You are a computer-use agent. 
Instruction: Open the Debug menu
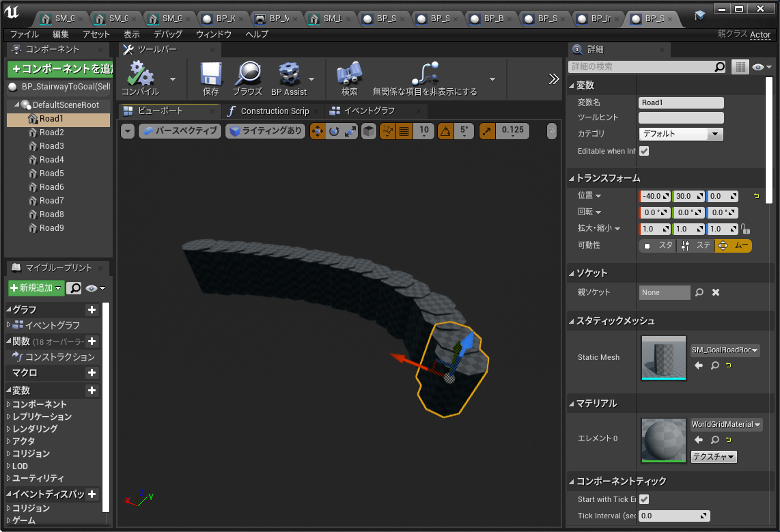(167, 34)
